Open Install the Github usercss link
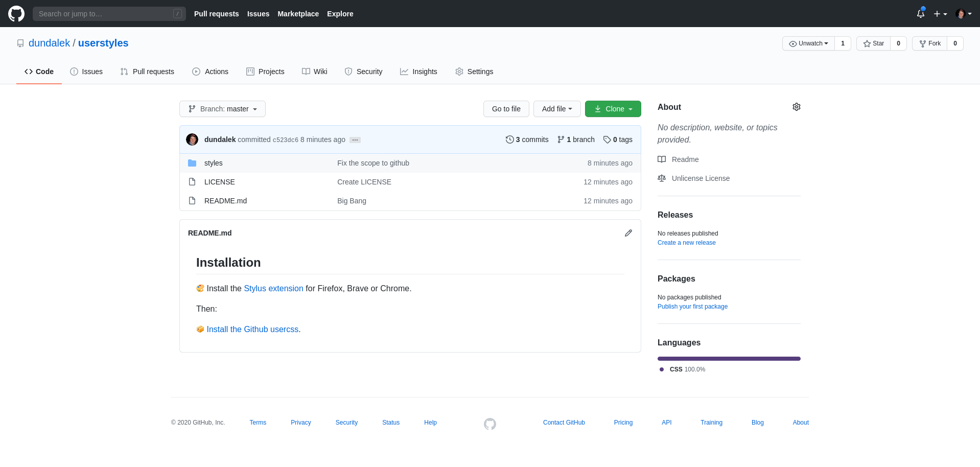 pyautogui.click(x=252, y=330)
